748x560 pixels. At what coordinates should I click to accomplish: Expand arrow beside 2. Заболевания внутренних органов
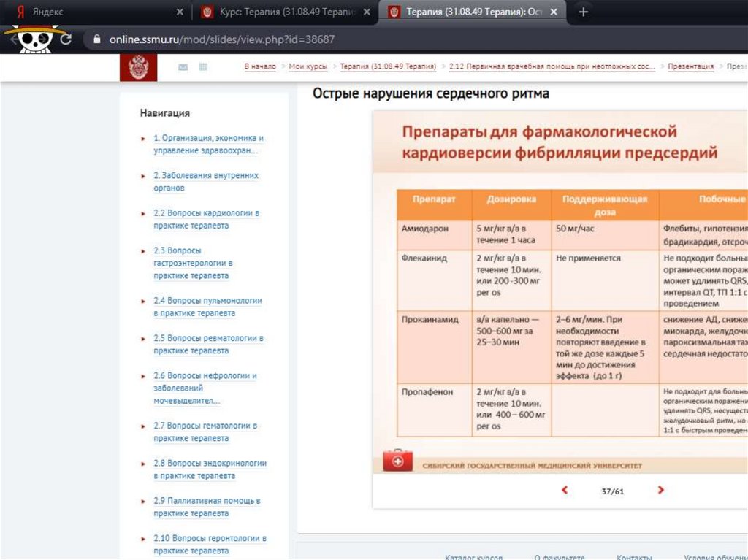point(143,177)
